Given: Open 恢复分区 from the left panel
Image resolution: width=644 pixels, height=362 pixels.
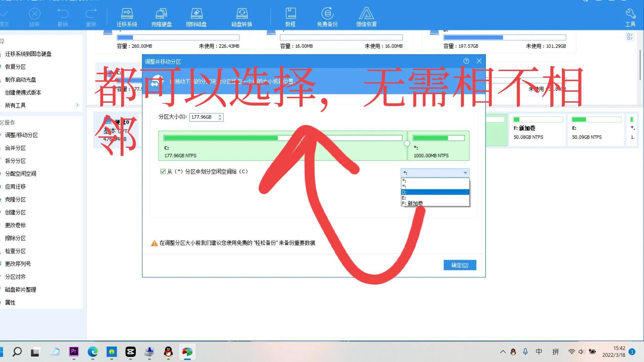Looking at the screenshot, I should pyautogui.click(x=15, y=67).
